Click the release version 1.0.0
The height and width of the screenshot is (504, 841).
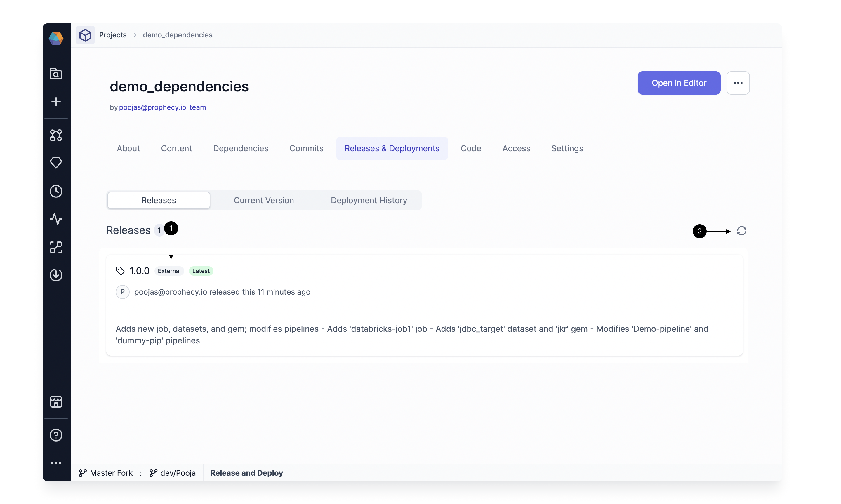[x=140, y=271]
